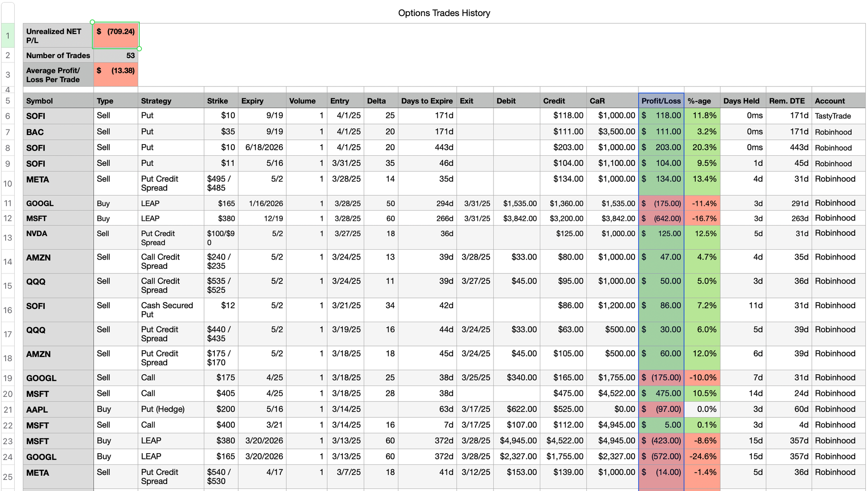Select the '20.3%' percentage cell
The width and height of the screenshot is (868, 491).
click(x=702, y=148)
